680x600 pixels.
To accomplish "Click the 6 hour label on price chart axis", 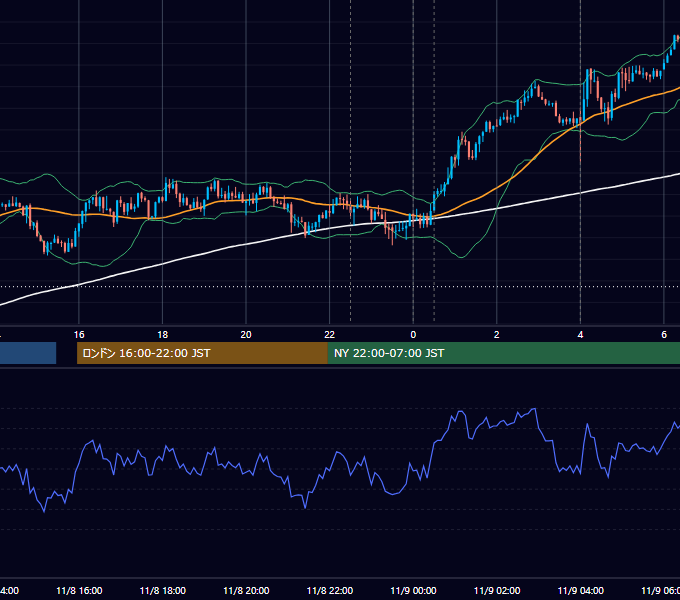I will pos(664,335).
